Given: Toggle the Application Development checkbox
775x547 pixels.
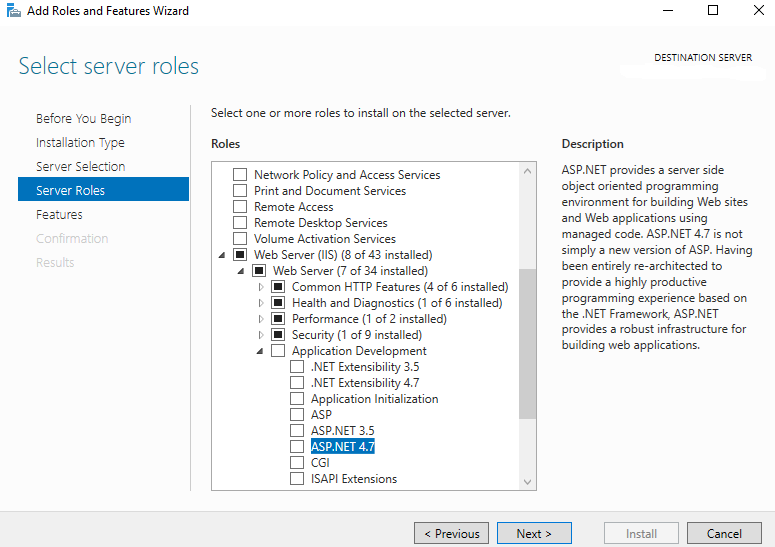Looking at the screenshot, I should pos(278,351).
